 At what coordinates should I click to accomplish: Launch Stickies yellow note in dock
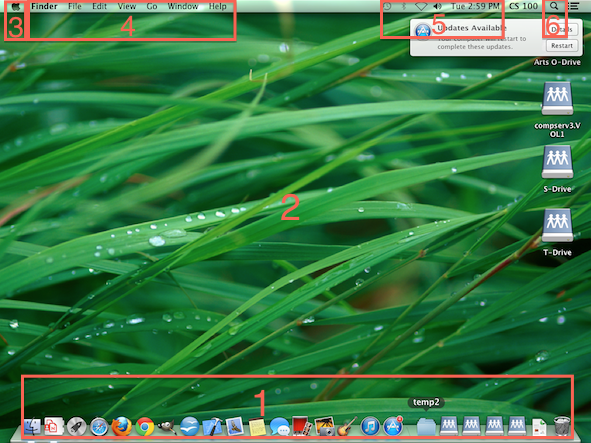coord(257,427)
